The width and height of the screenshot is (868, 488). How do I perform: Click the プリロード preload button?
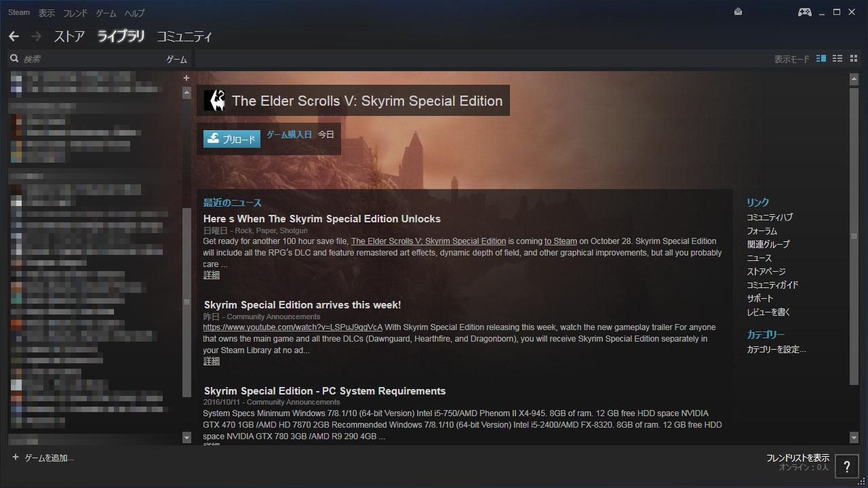point(232,139)
